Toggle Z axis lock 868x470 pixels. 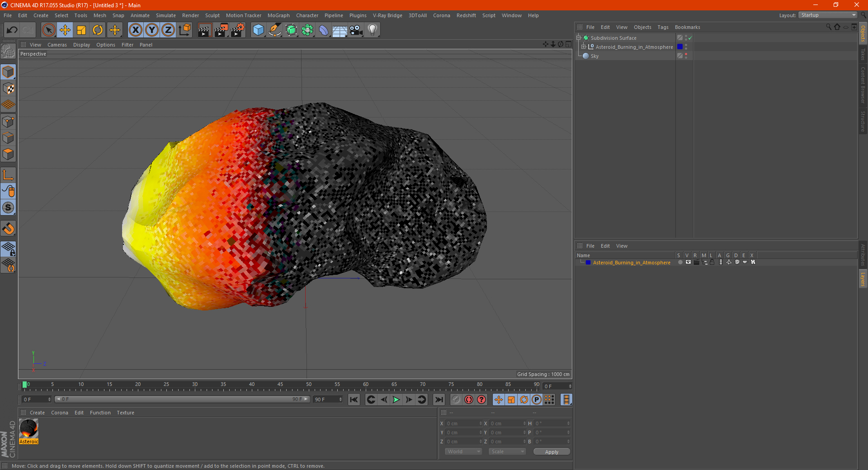coord(168,30)
